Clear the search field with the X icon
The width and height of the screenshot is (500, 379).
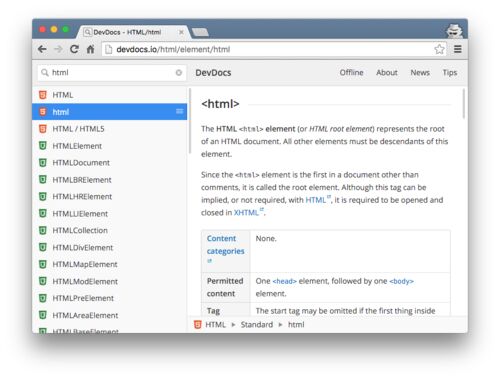pyautogui.click(x=179, y=73)
